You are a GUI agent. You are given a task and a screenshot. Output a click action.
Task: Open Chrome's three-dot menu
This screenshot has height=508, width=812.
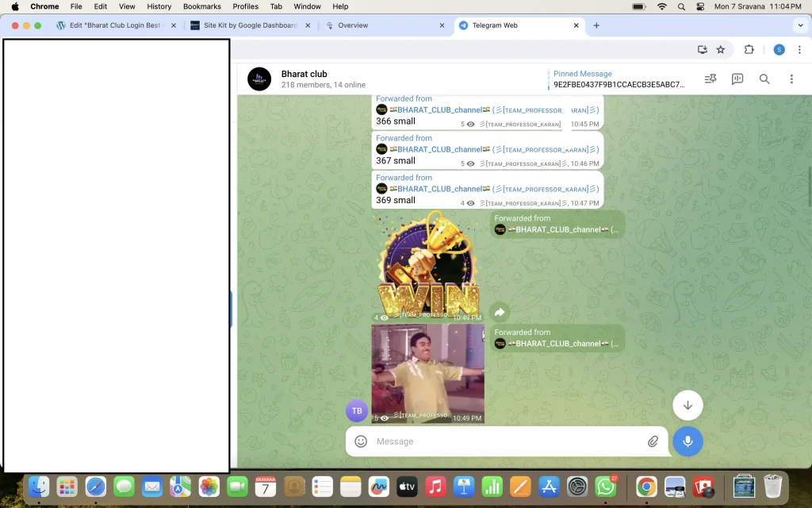coord(801,49)
